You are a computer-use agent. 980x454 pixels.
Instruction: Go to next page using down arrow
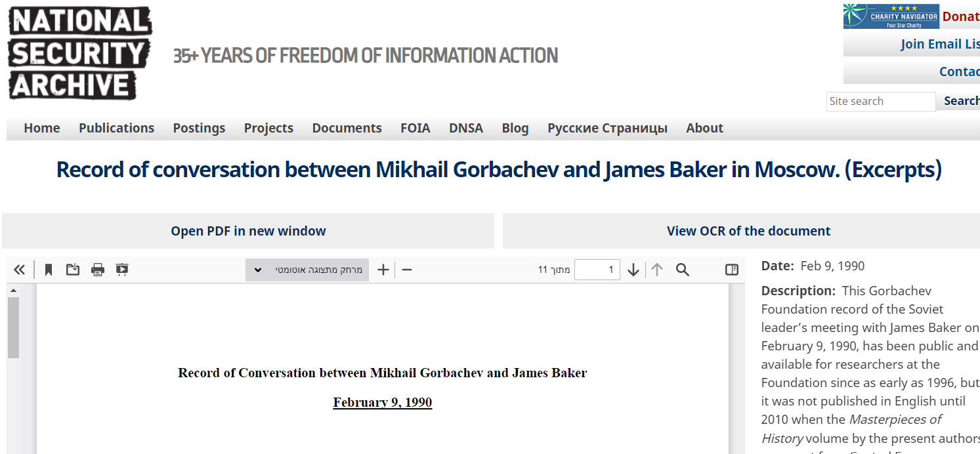633,270
